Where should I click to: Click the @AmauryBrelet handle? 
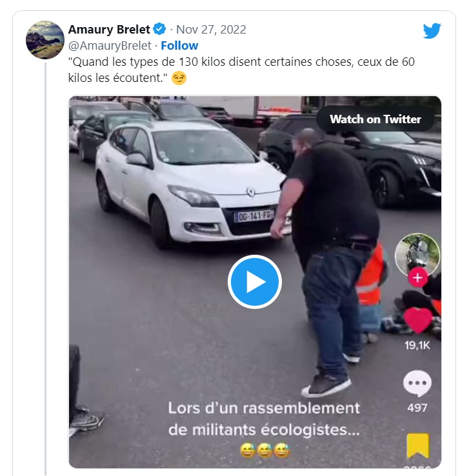[x=110, y=46]
